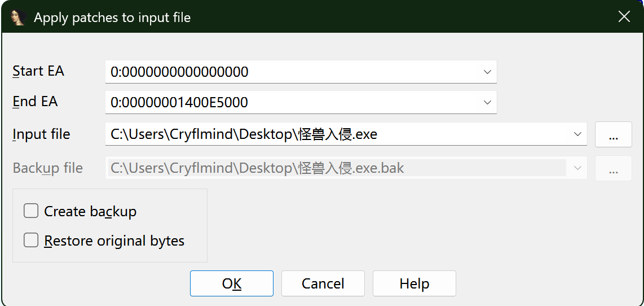The height and width of the screenshot is (306, 644).
Task: Click the Backup file dropdown arrow
Action: [577, 168]
